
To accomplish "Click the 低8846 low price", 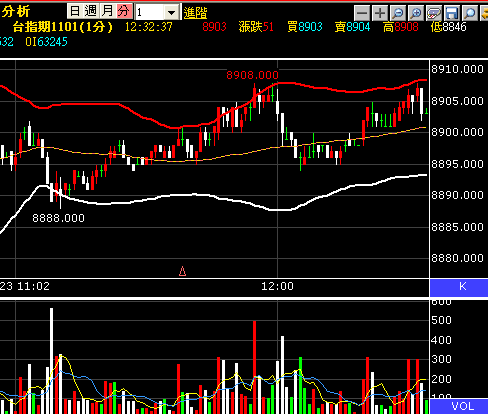I will pyautogui.click(x=448, y=27).
